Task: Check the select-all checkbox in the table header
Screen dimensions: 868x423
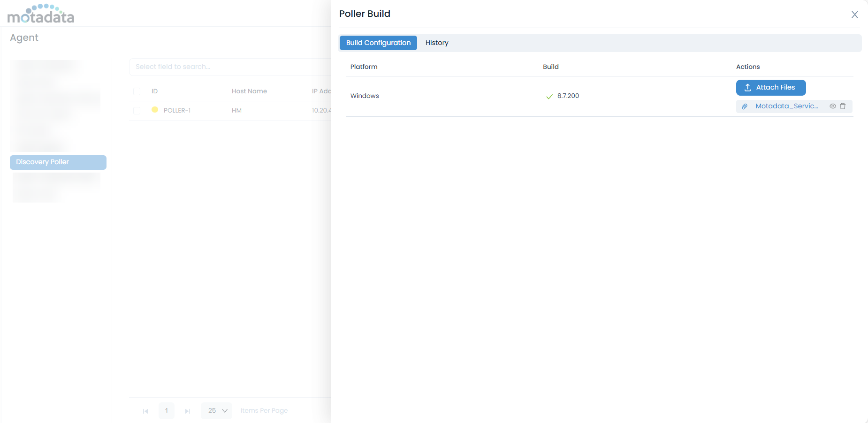Action: (x=137, y=91)
